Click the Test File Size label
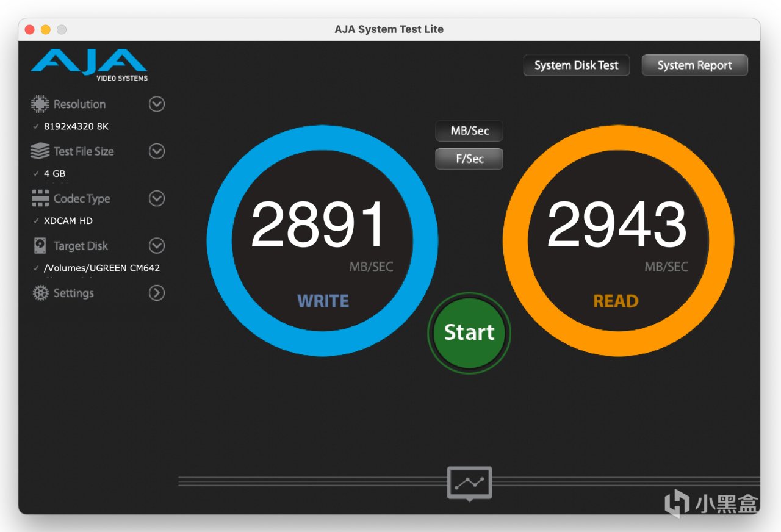 pyautogui.click(x=84, y=151)
